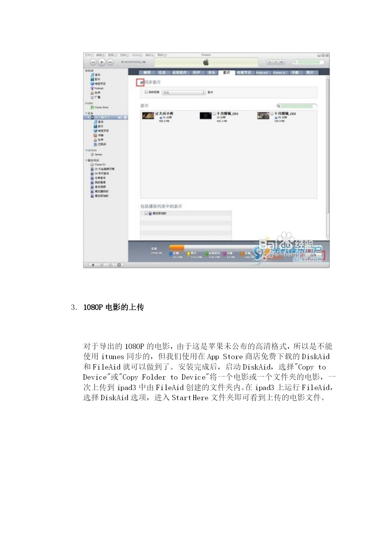Click the 十月围城_CD2 movie thumbnail
Image resolution: width=392 pixels, height=554 pixels.
263,116
